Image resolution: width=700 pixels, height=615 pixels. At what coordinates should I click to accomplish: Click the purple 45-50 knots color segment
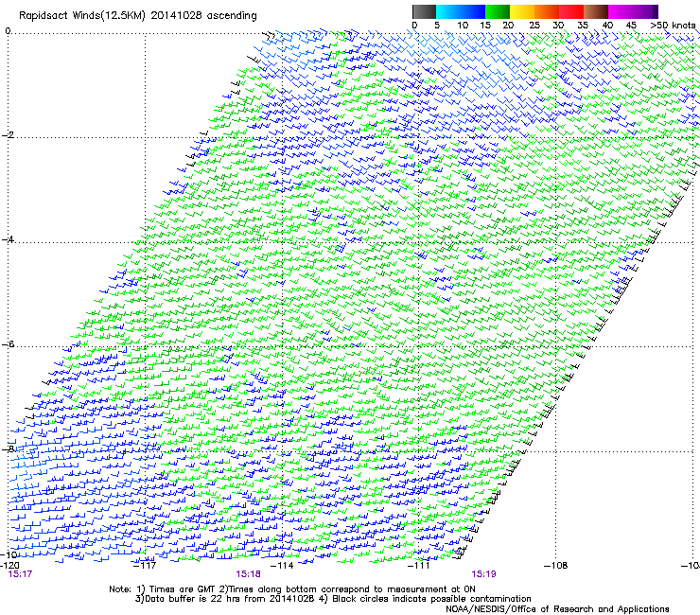(645, 11)
